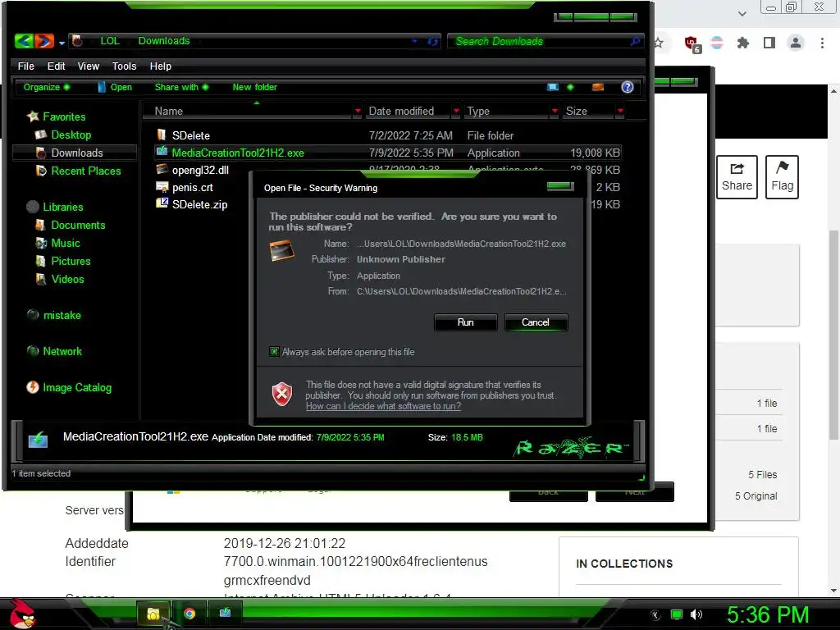Open Recent Places in the navigation pane
The height and width of the screenshot is (630, 840).
click(85, 171)
